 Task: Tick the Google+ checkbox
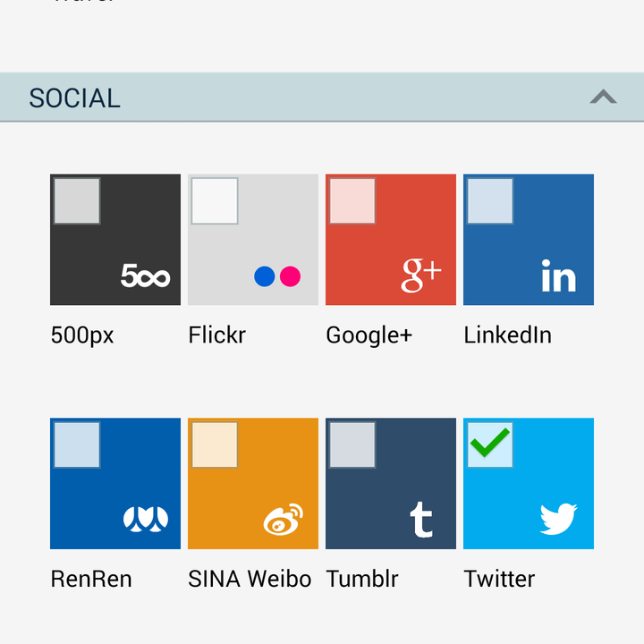tap(352, 201)
